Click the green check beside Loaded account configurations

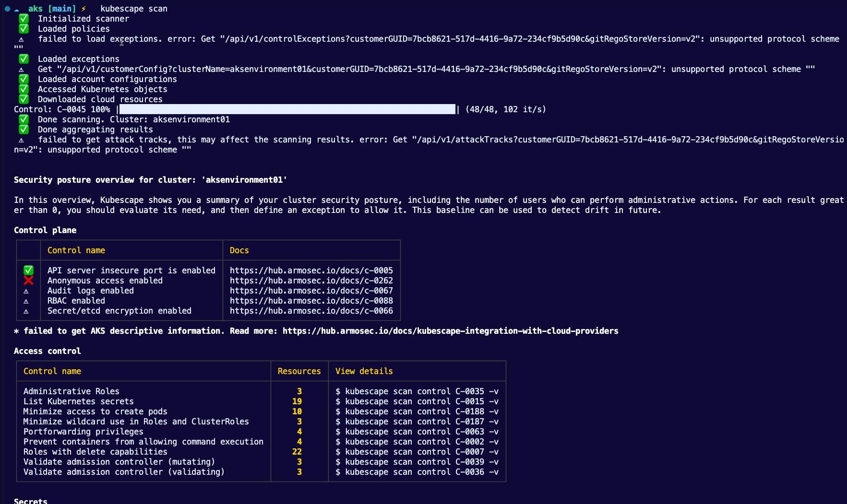pos(24,79)
